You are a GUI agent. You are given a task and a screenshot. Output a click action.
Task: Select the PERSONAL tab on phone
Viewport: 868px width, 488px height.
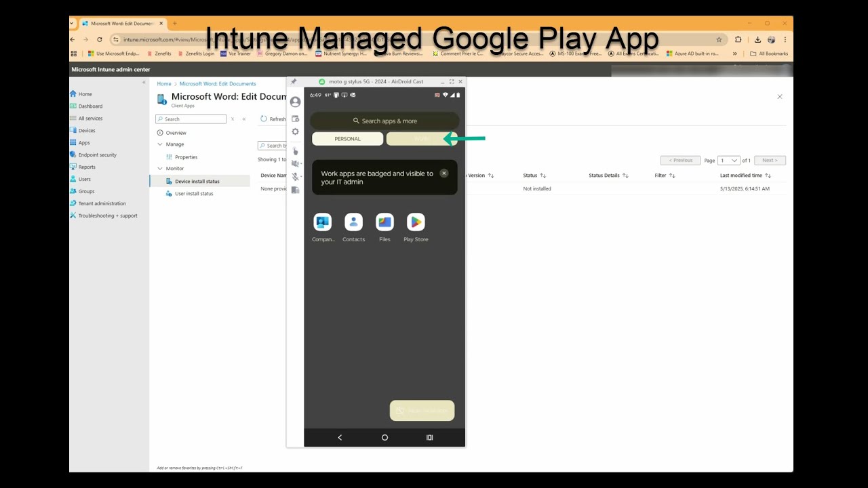[x=347, y=138]
